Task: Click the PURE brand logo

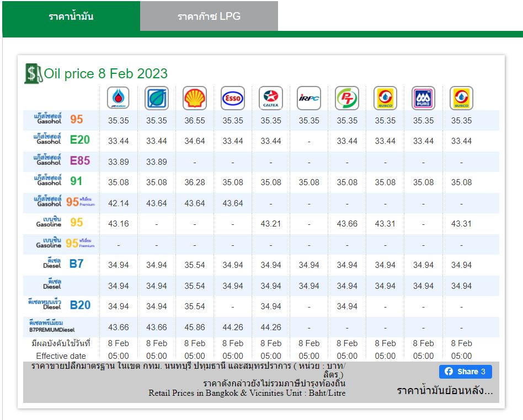Action: point(423,98)
